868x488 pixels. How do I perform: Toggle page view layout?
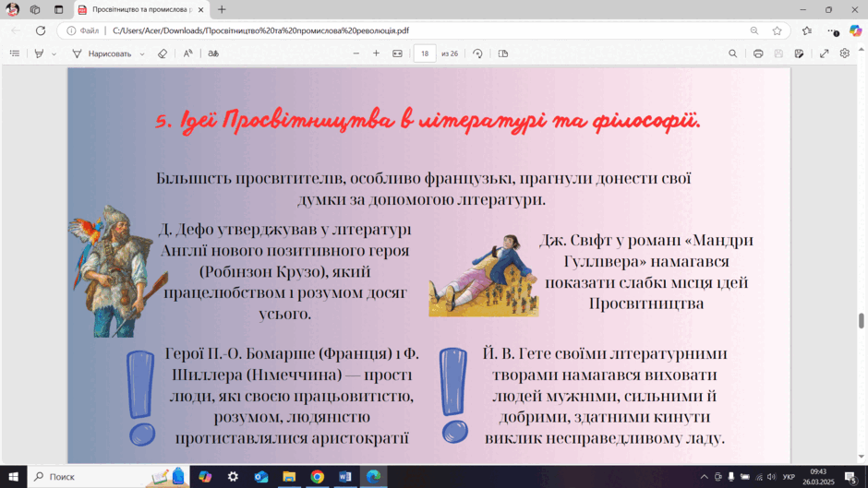[503, 54]
